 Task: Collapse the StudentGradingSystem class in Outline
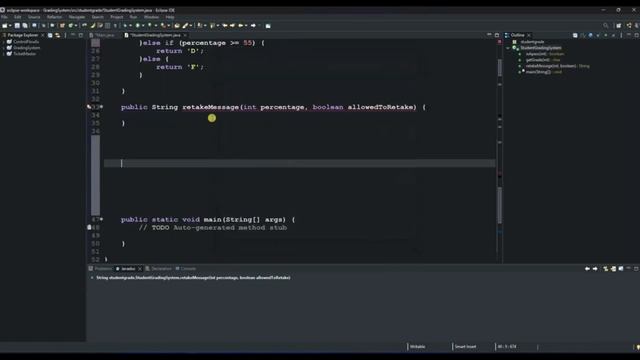[x=508, y=48]
